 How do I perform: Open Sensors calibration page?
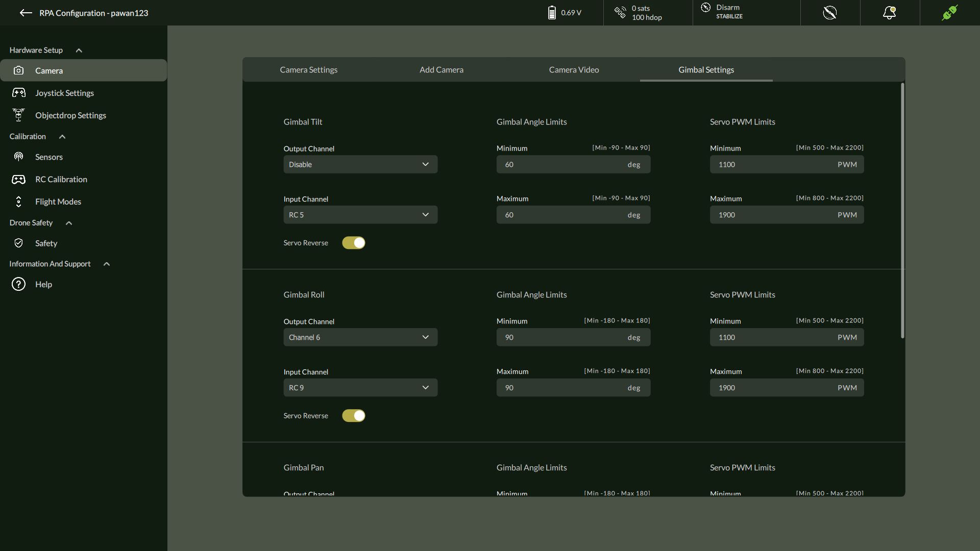pos(84,157)
